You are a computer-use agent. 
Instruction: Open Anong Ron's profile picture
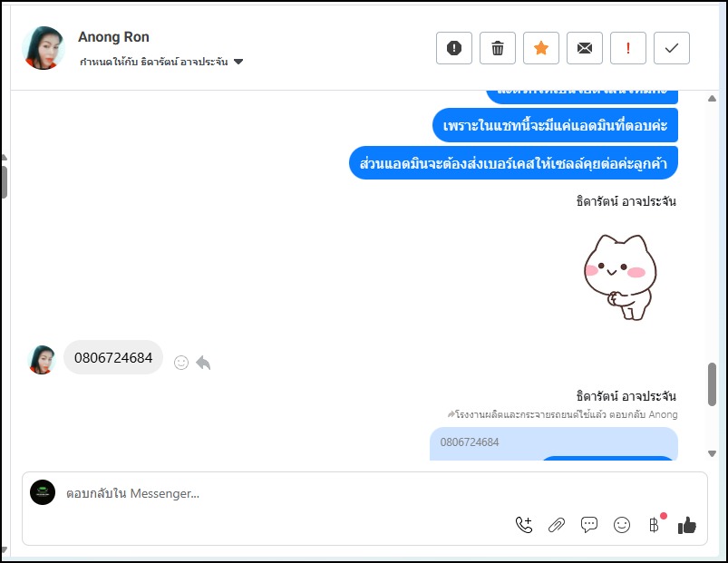(x=43, y=48)
